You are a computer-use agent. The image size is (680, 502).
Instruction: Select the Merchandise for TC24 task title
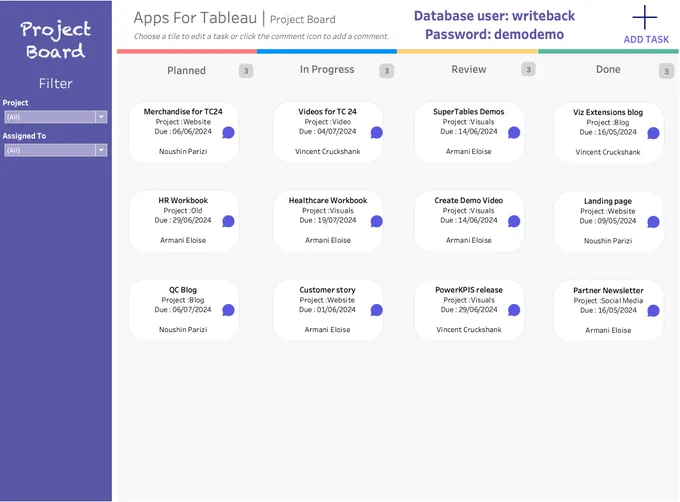183,111
